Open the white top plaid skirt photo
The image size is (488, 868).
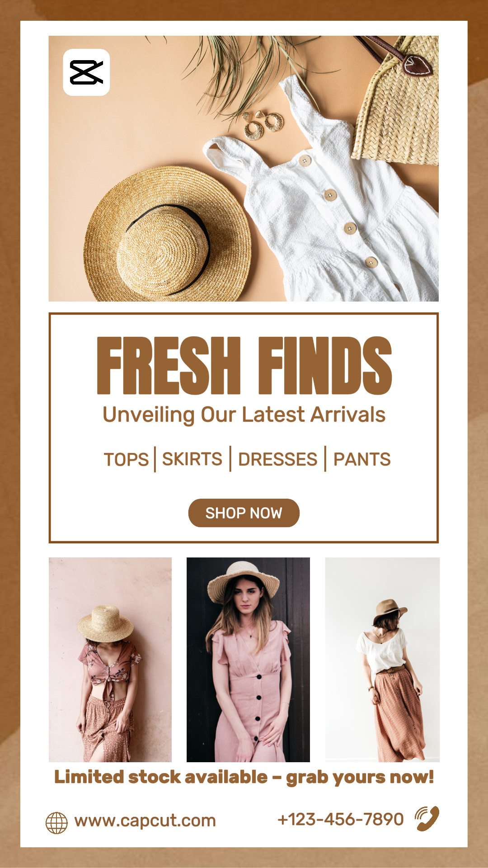click(382, 660)
